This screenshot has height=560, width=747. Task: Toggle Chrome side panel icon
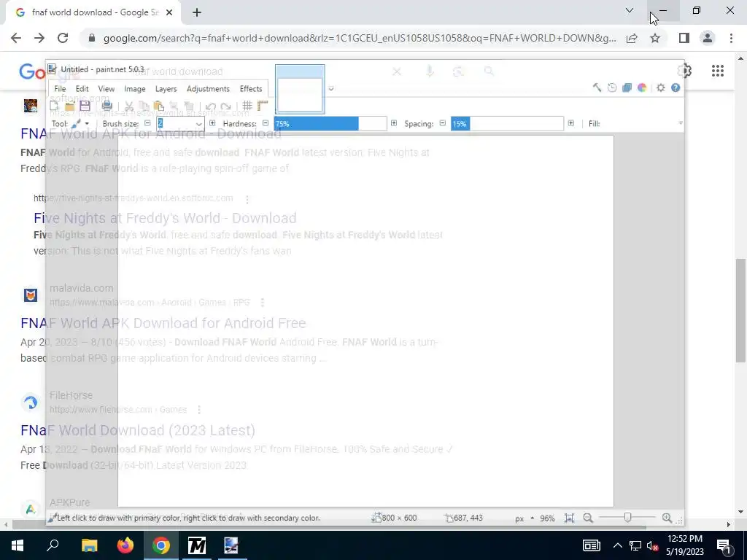[684, 38]
